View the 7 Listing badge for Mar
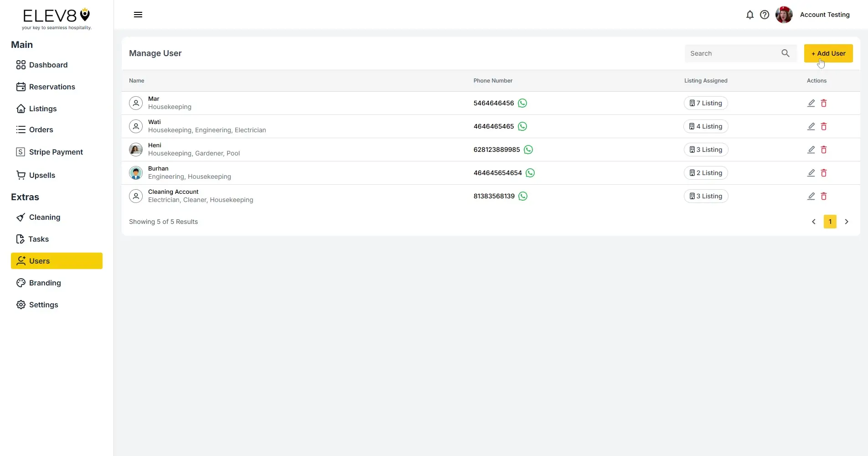 pos(706,103)
